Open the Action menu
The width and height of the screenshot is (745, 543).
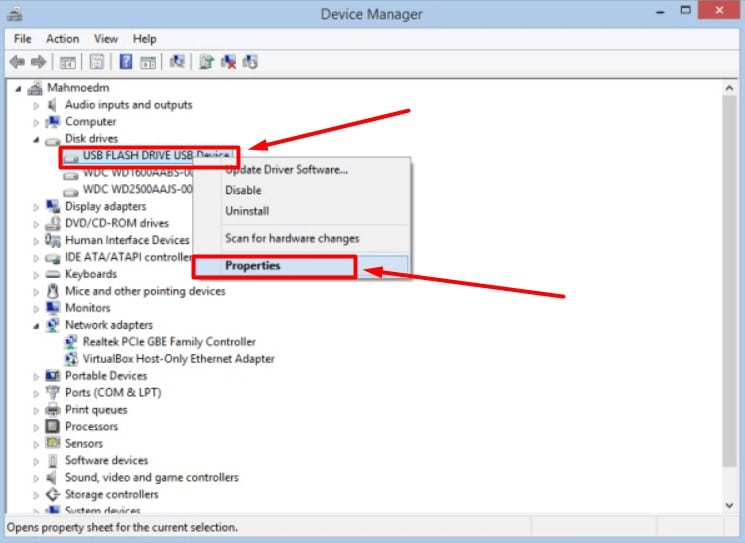click(x=62, y=39)
